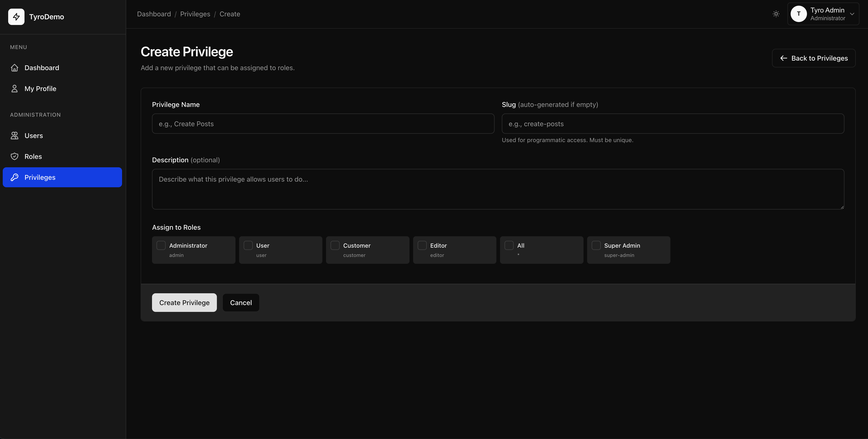The height and width of the screenshot is (439, 868).
Task: Expand the Tyro Admin account dropdown chevron
Action: 852,14
